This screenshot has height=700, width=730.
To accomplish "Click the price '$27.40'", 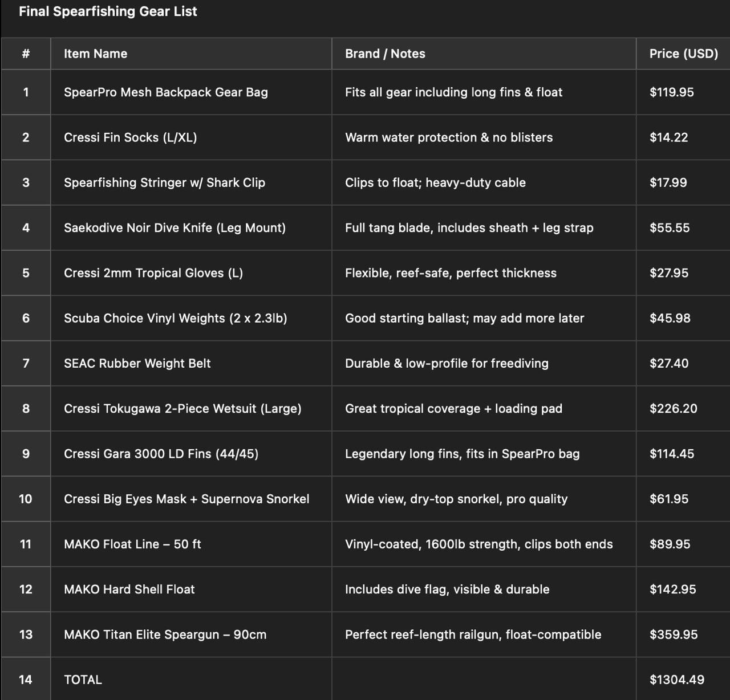I will 669,363.
